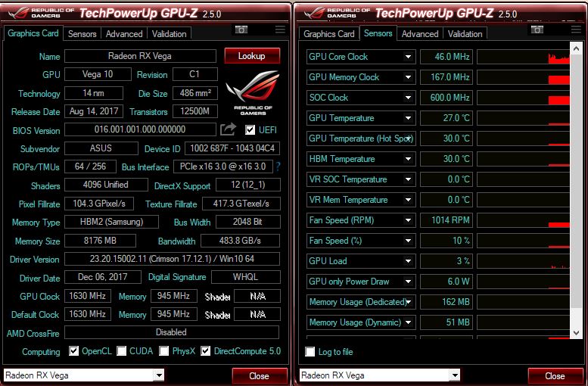Click the Shaders value 4096 Unified
588x386 pixels.
click(106, 185)
